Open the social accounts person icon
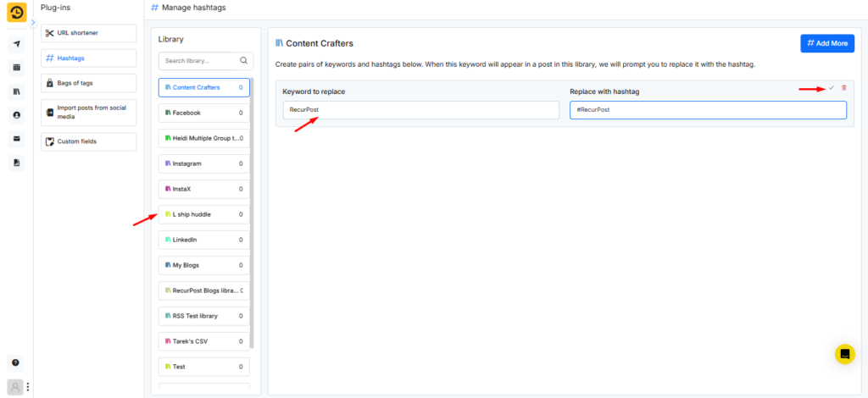 pos(17,115)
